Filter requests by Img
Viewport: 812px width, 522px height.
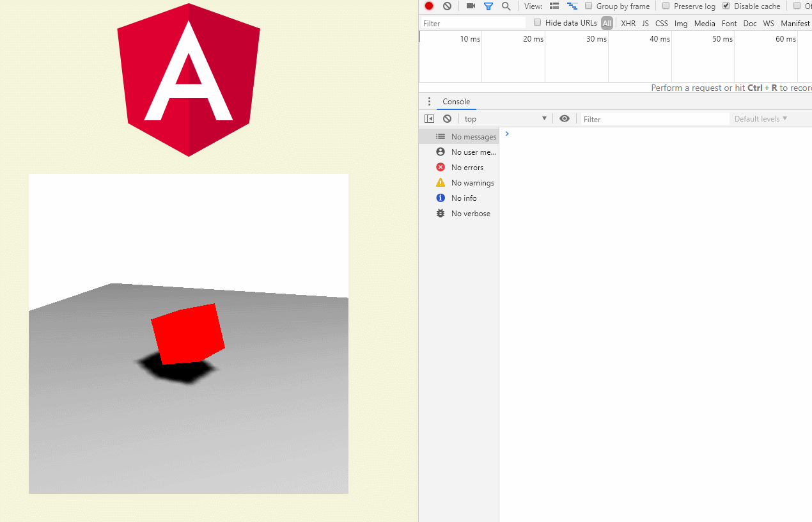[x=681, y=23]
